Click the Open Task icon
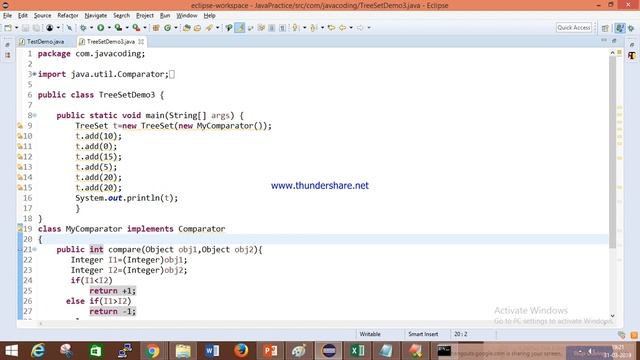Screen dimensions: 640x360 point(198,28)
